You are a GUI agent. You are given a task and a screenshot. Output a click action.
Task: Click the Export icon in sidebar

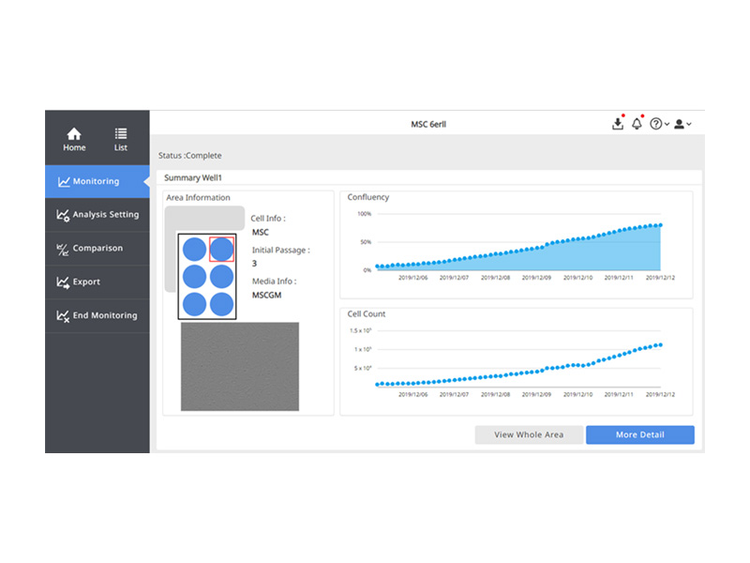click(63, 283)
